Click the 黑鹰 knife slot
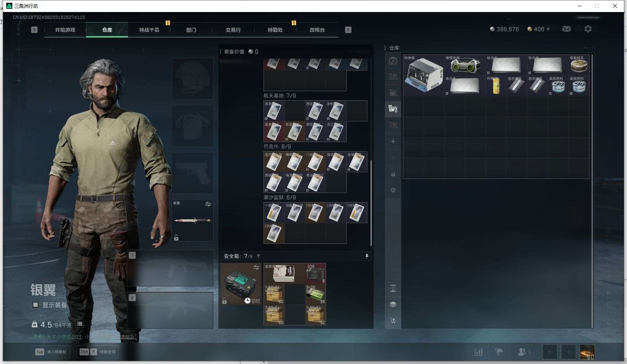The width and height of the screenshot is (627, 364). tap(192, 221)
